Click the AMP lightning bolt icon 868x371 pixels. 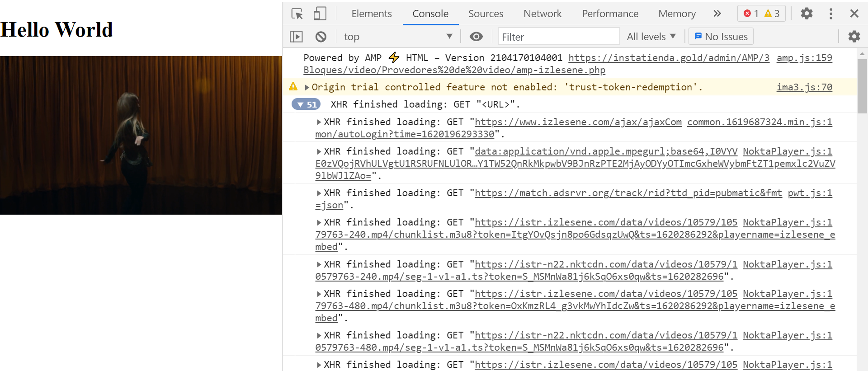tap(394, 57)
